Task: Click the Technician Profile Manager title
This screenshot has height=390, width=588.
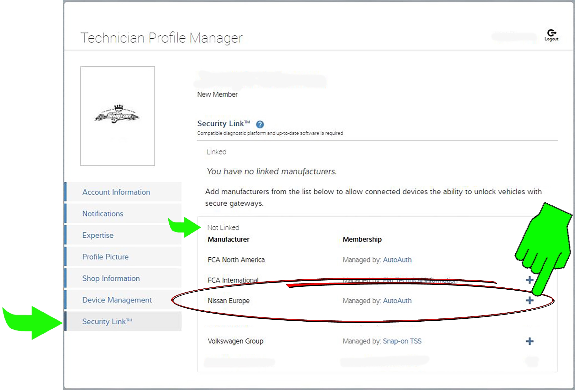Action: pos(162,38)
